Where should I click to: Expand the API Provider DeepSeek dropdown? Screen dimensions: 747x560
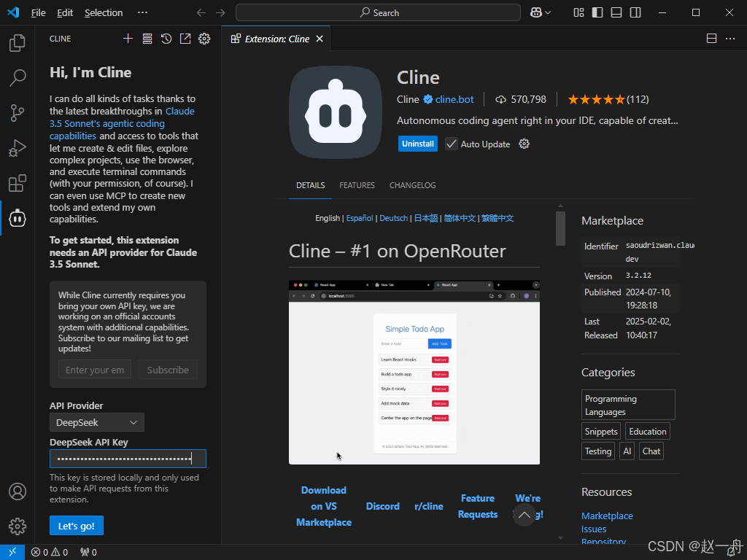97,422
